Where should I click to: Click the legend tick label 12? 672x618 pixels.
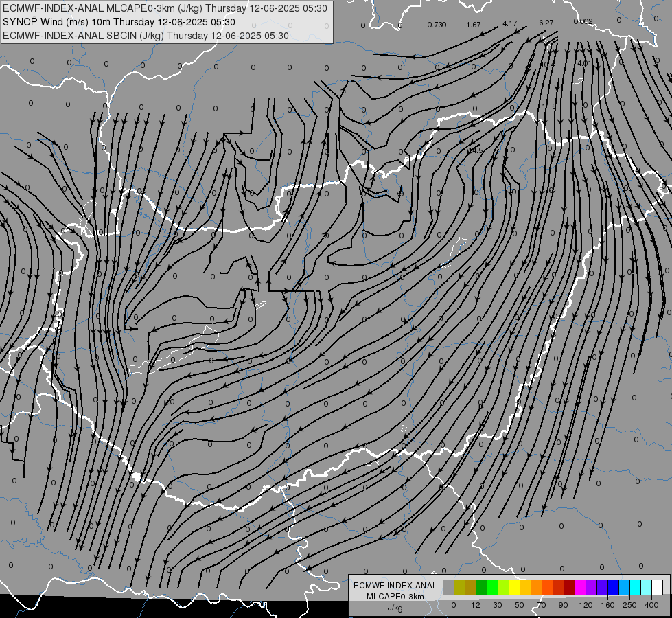[x=476, y=605]
